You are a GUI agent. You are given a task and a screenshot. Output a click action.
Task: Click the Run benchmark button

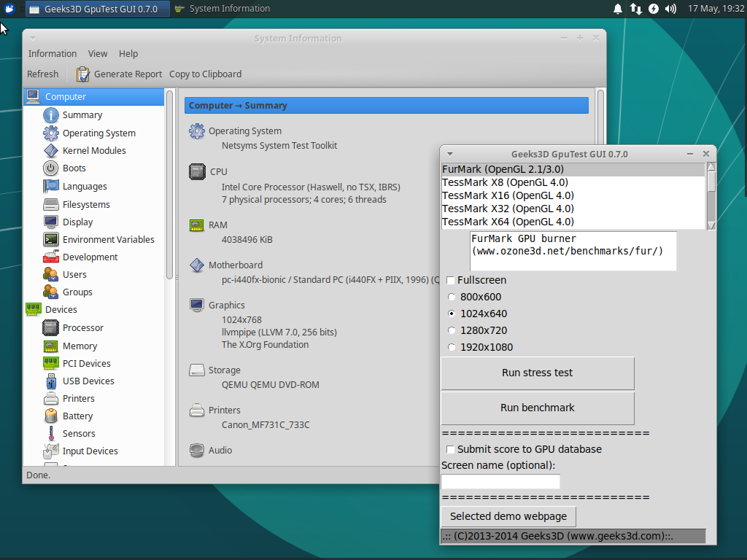537,408
